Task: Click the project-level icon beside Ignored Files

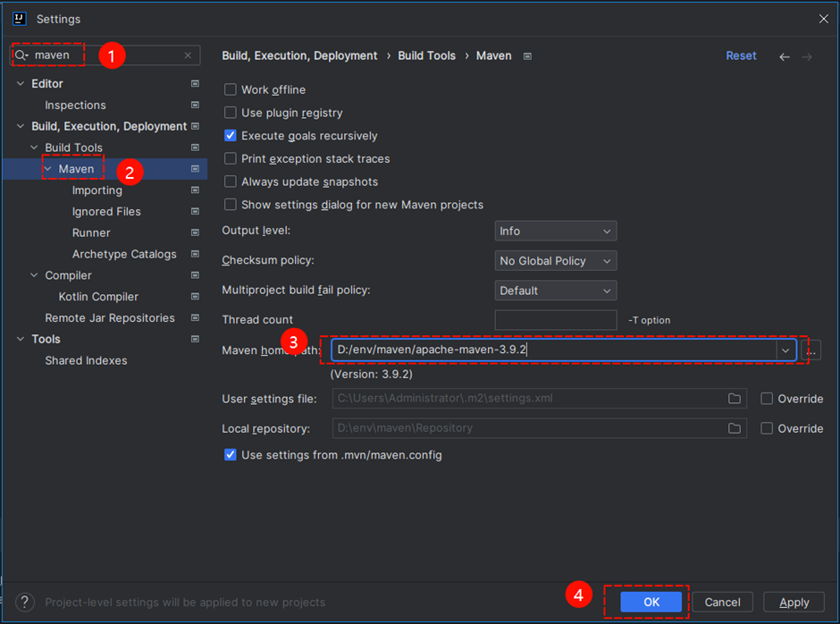Action: tap(195, 211)
